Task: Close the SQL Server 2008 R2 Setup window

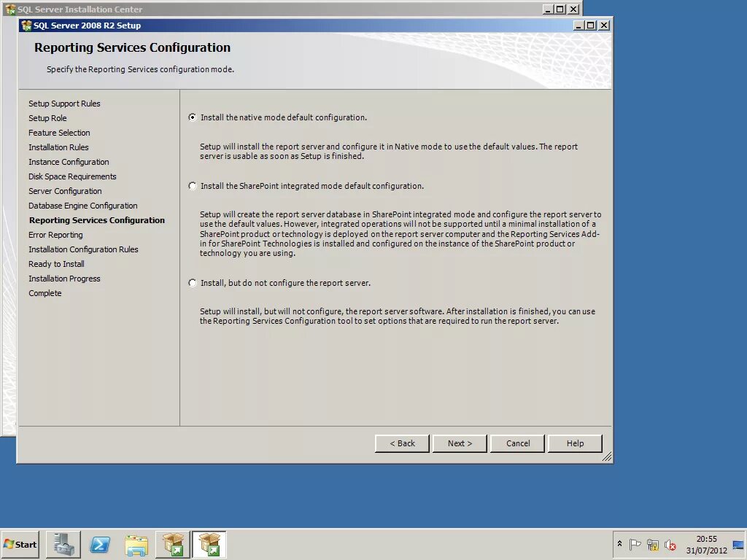Action: pos(603,26)
